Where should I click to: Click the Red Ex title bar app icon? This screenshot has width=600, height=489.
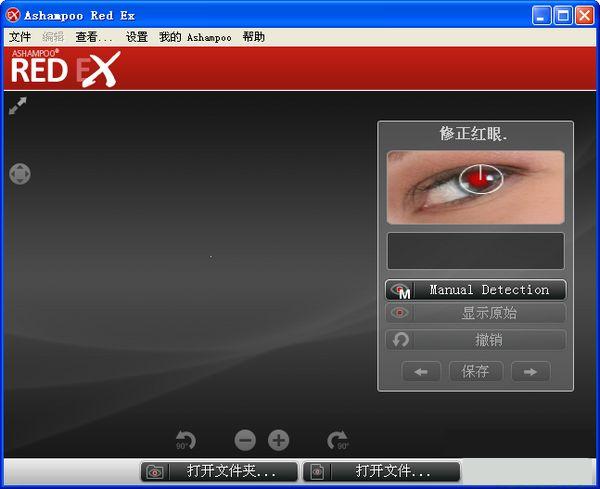point(13,15)
